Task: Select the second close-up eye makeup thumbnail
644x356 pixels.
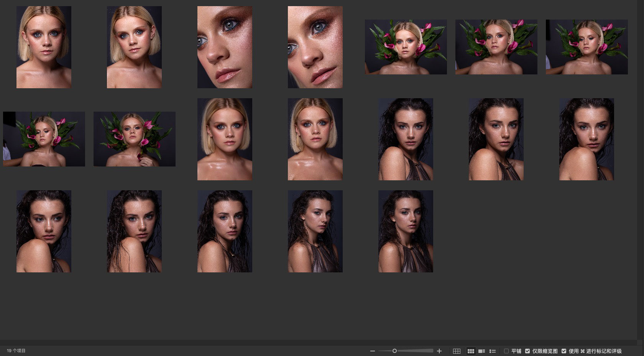Action: [x=315, y=47]
